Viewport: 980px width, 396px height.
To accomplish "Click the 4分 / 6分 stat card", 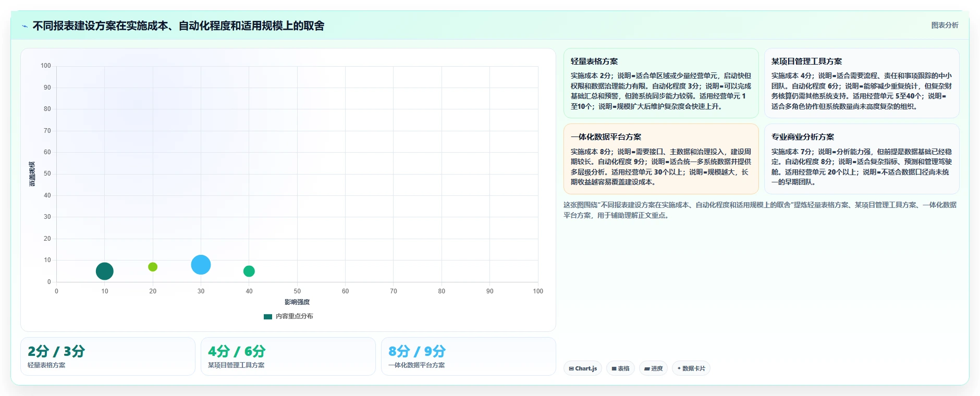I will click(288, 356).
